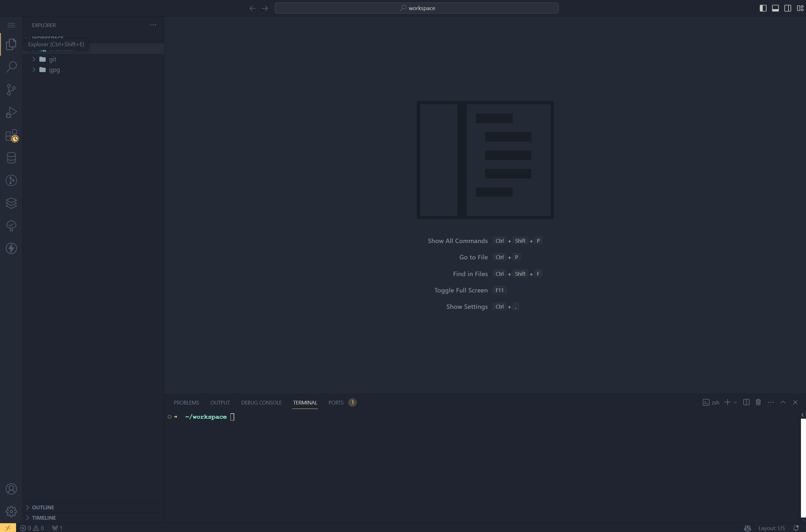Expand the OUTLINE section
This screenshot has width=806, height=532.
43,507
